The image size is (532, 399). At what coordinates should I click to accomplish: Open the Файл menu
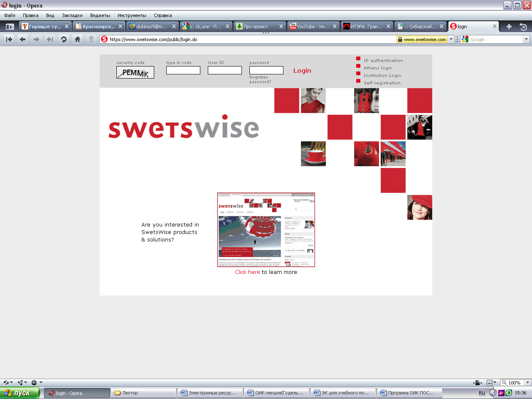coord(10,15)
